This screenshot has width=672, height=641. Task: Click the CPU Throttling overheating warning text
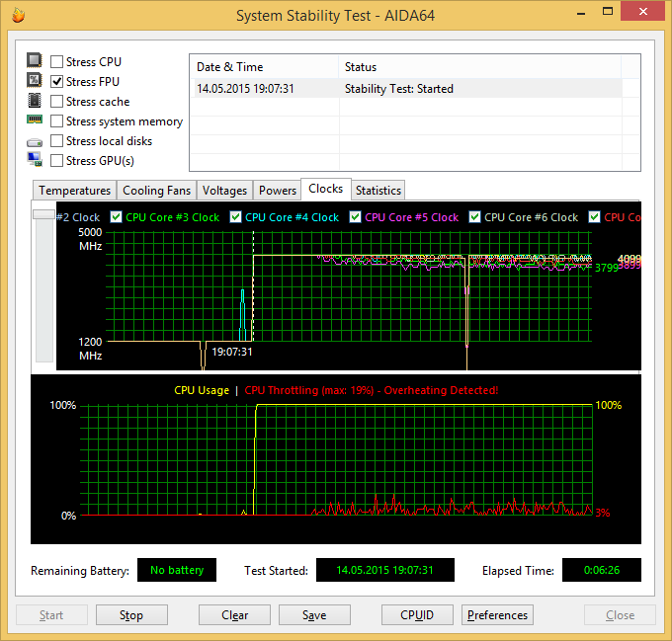(x=372, y=390)
